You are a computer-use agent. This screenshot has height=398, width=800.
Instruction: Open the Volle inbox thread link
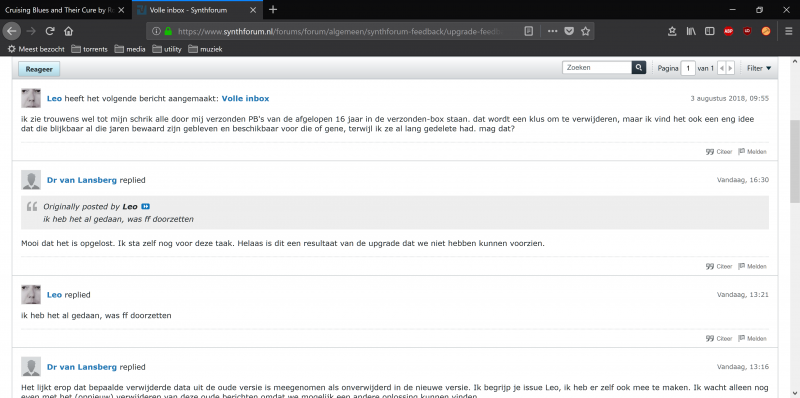click(245, 98)
